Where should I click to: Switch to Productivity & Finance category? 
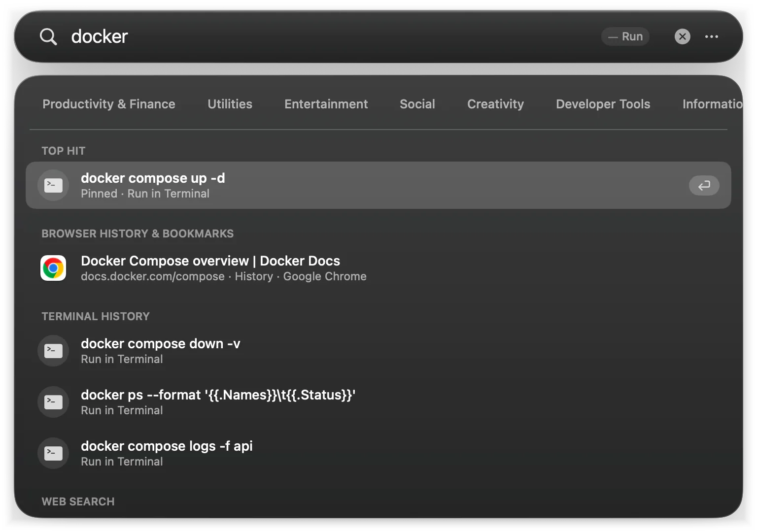coord(109,104)
